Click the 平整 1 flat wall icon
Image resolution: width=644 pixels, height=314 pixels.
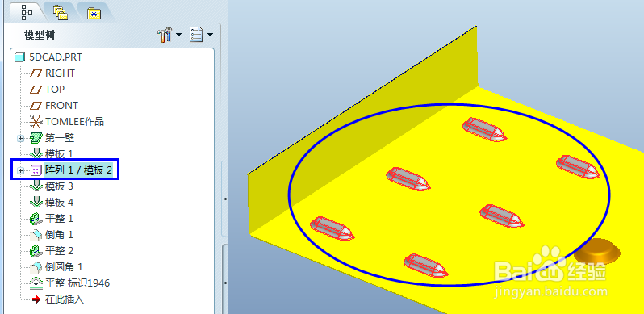tap(36, 218)
